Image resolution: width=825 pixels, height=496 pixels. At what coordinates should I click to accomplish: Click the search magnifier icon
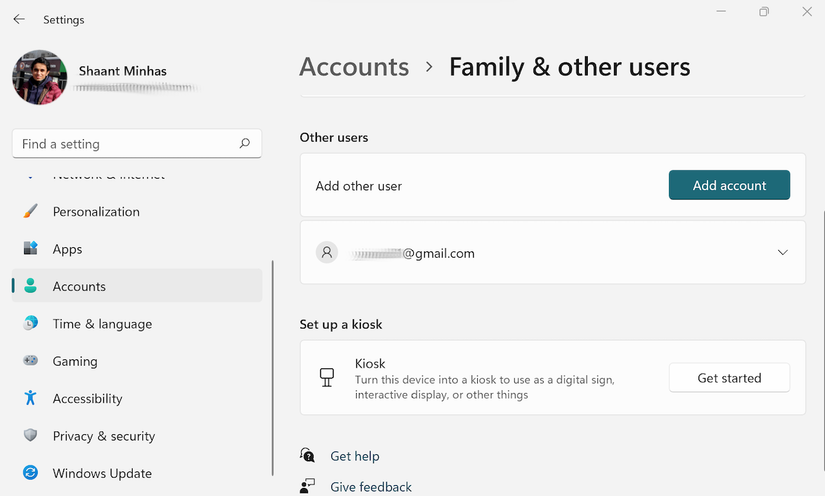click(x=245, y=144)
